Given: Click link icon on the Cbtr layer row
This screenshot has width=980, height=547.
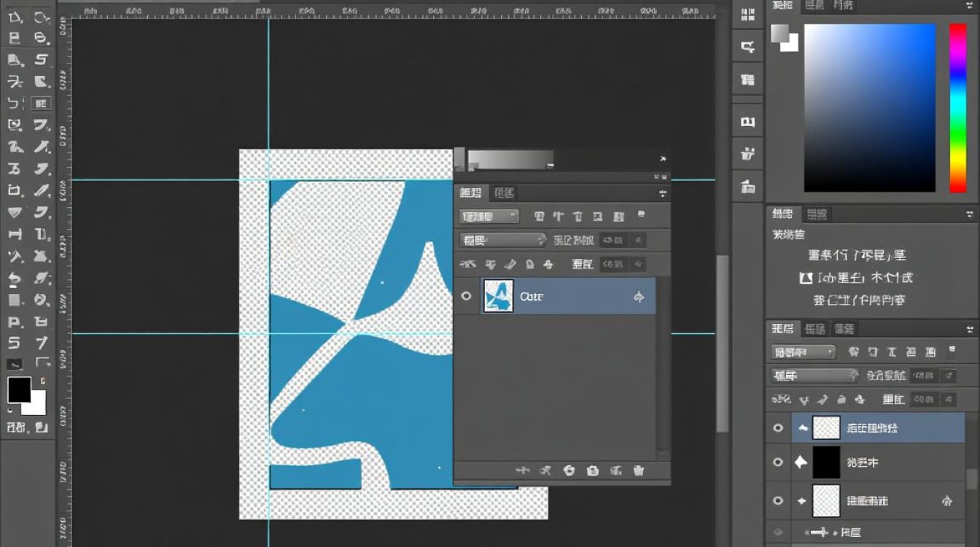Looking at the screenshot, I should click(639, 297).
